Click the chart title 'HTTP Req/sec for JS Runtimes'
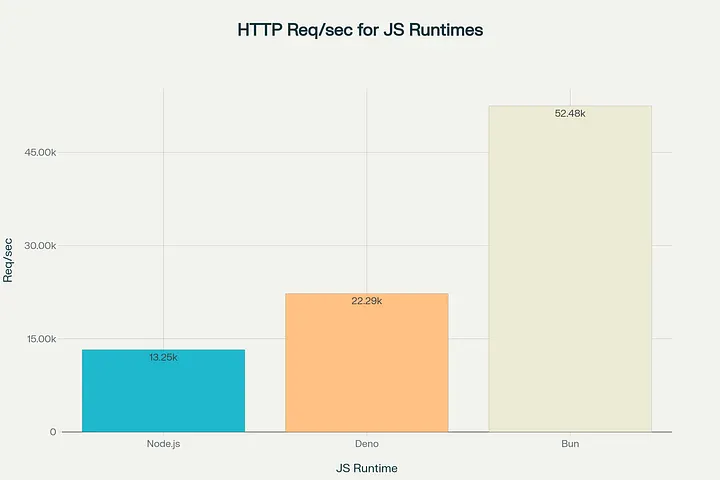720x480 pixels. point(360,30)
